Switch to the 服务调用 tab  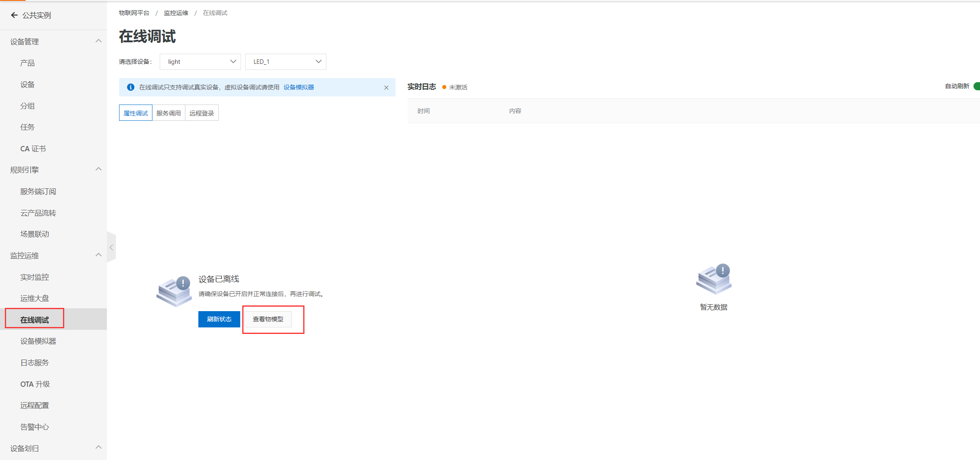[168, 113]
